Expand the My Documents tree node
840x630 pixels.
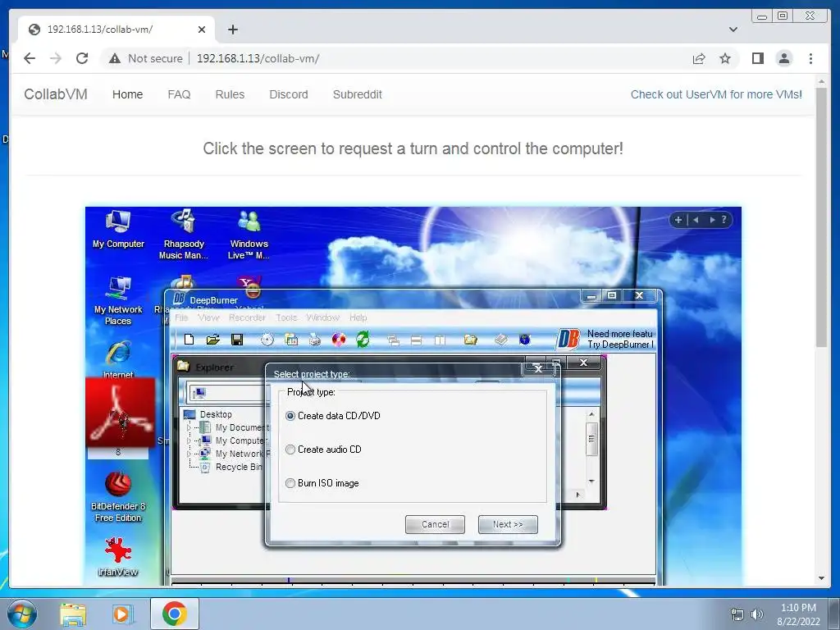click(x=189, y=427)
